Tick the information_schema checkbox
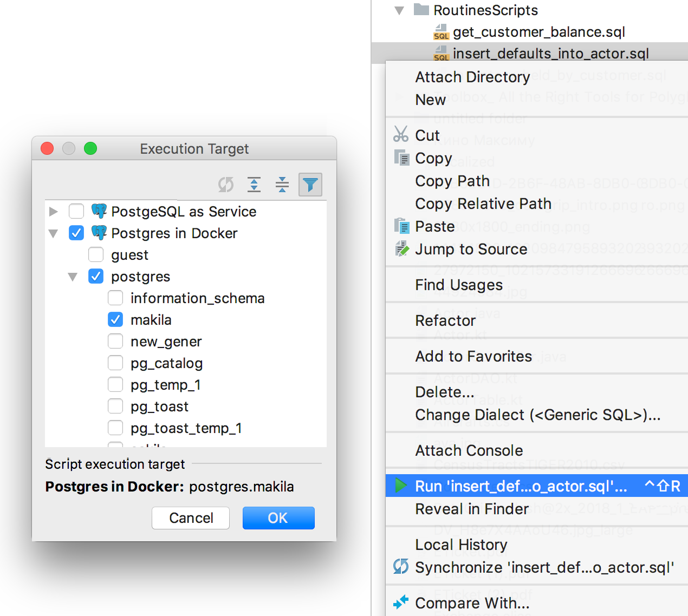 (115, 298)
